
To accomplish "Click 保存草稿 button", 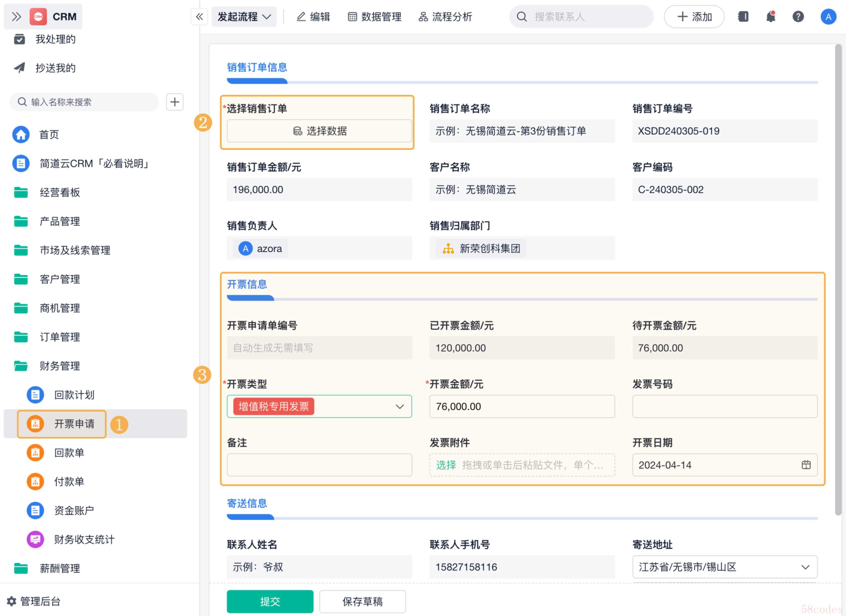I will tap(362, 601).
